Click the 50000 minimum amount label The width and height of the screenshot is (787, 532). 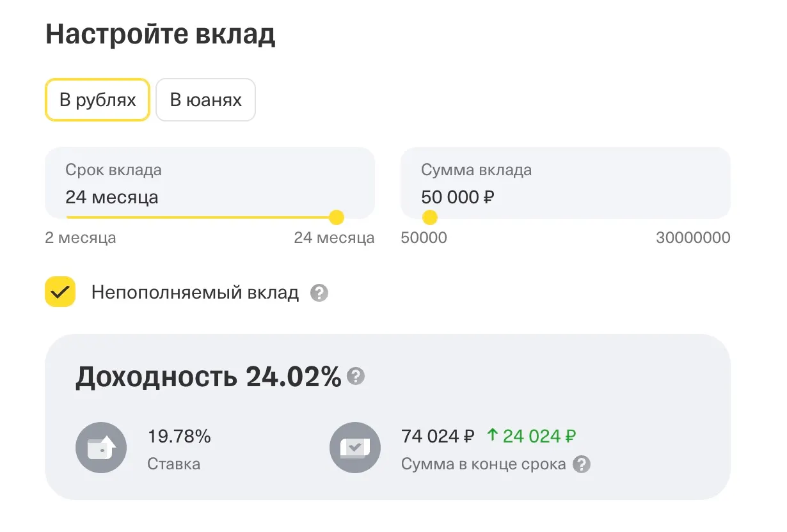click(424, 239)
